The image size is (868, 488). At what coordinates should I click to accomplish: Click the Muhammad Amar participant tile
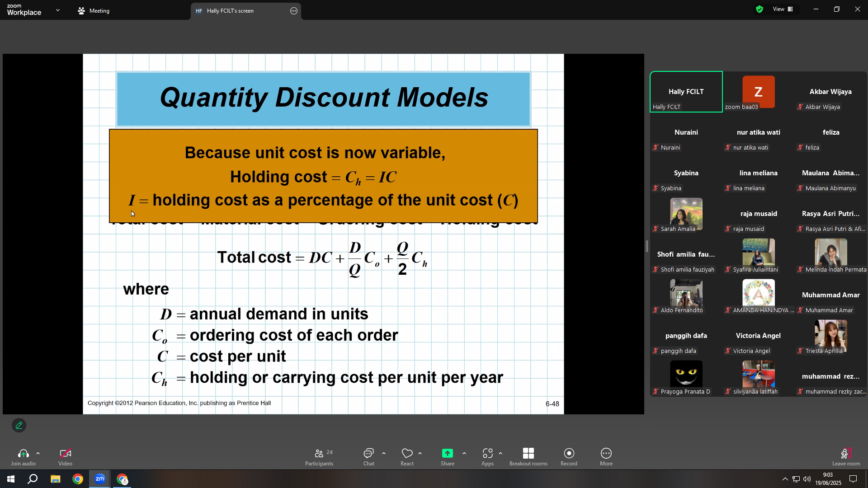[831, 295]
